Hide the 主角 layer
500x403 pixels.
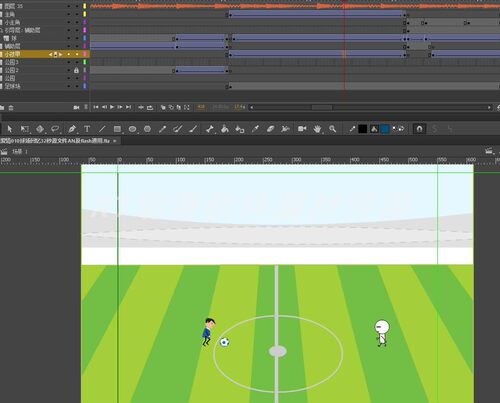tap(69, 14)
